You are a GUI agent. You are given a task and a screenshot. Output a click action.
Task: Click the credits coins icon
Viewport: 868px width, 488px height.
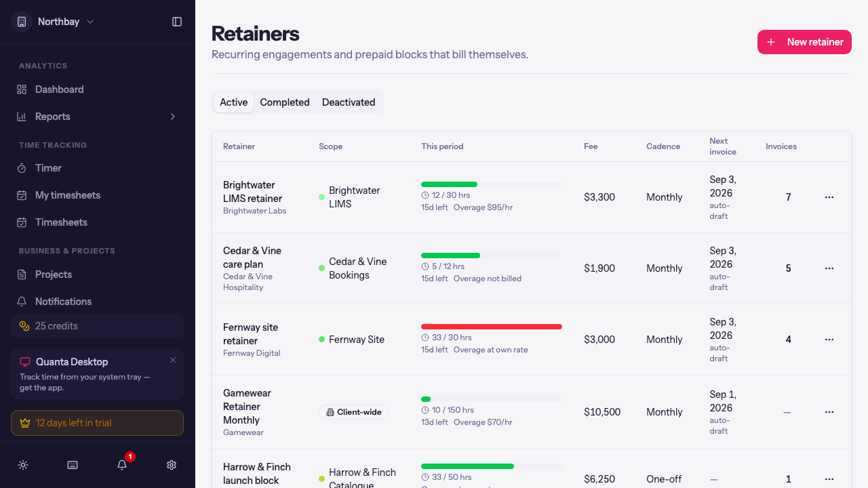click(x=24, y=326)
